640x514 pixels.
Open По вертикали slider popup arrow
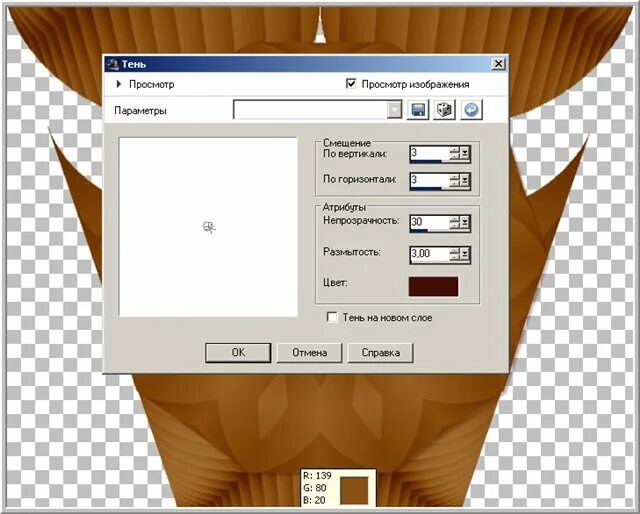coord(465,154)
